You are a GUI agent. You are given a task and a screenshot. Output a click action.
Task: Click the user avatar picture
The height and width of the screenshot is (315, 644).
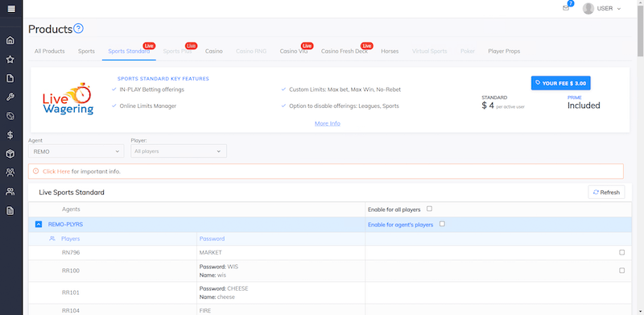(588, 8)
